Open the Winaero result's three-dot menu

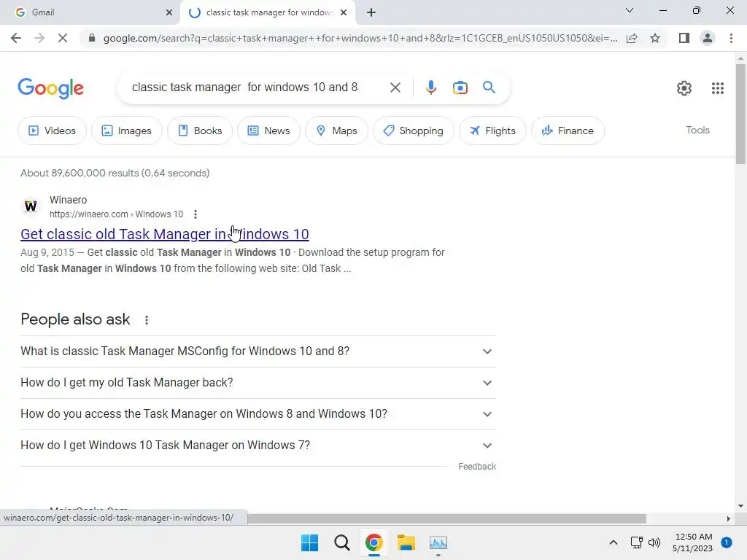[x=196, y=214]
